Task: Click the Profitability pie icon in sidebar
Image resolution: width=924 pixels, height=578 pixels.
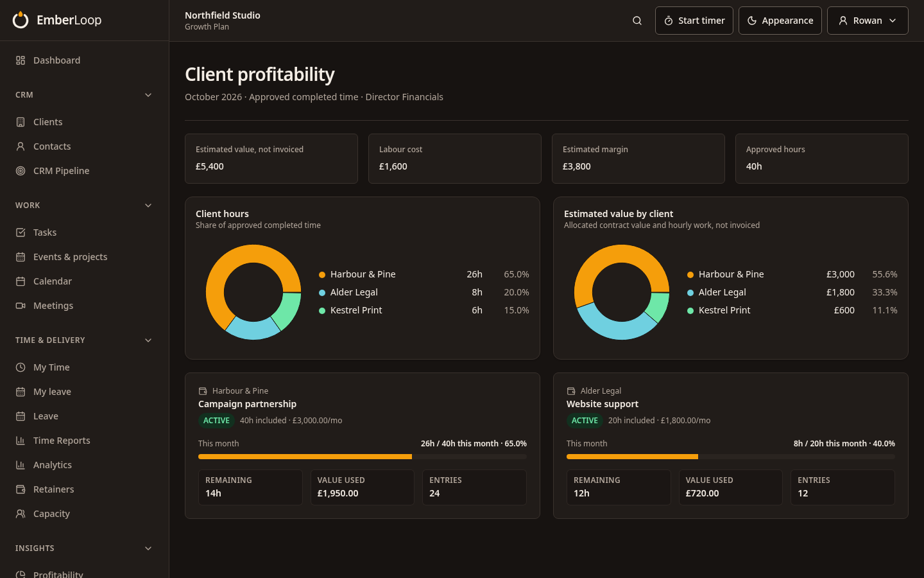Action: pyautogui.click(x=21, y=574)
